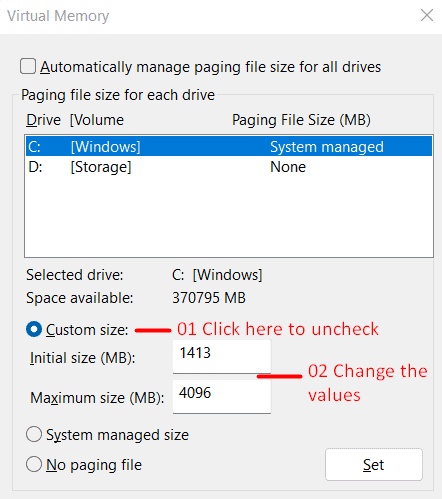Select the No paging file option
Image resolution: width=442 pixels, height=499 pixels.
tap(34, 464)
